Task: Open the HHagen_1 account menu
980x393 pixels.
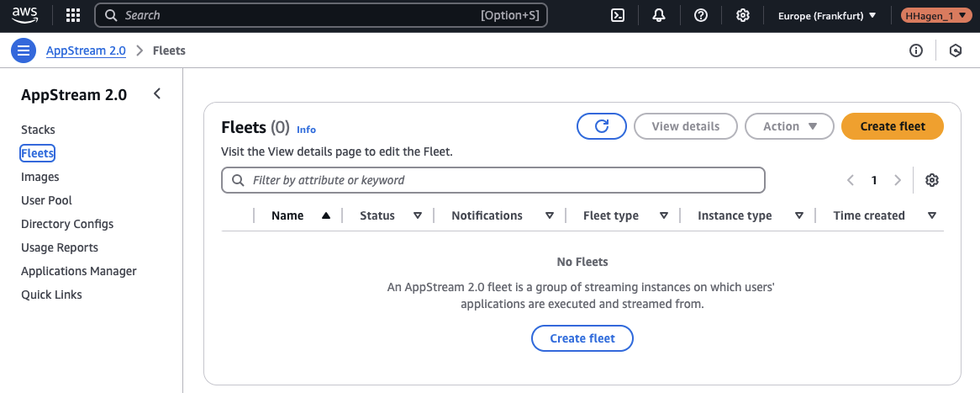Action: [930, 15]
